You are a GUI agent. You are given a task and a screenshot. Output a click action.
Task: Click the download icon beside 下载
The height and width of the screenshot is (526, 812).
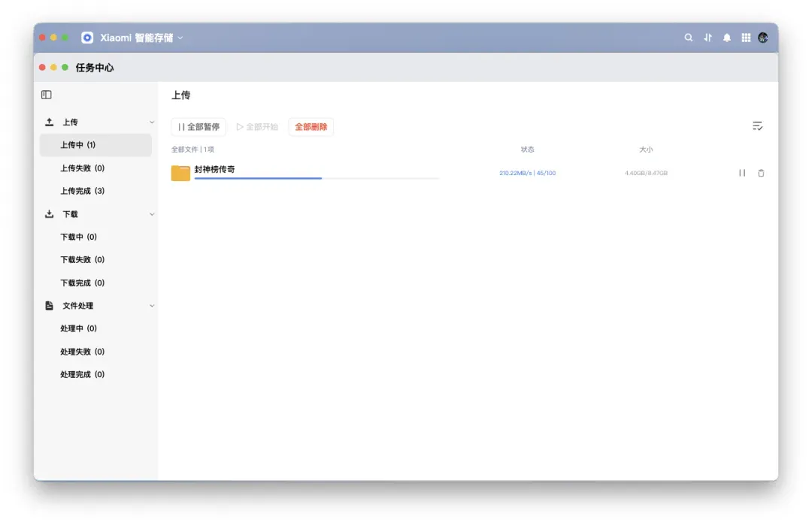[x=49, y=214]
